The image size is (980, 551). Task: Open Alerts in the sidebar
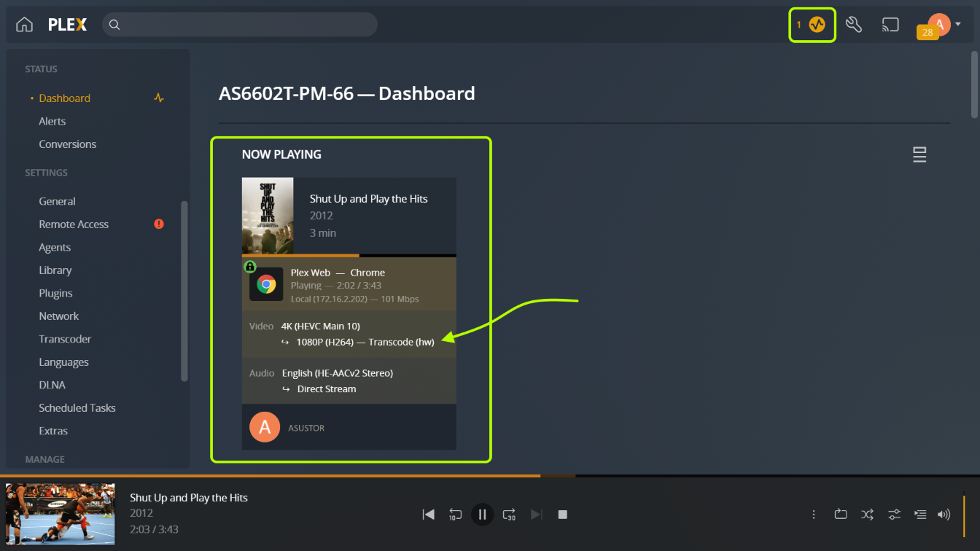52,121
